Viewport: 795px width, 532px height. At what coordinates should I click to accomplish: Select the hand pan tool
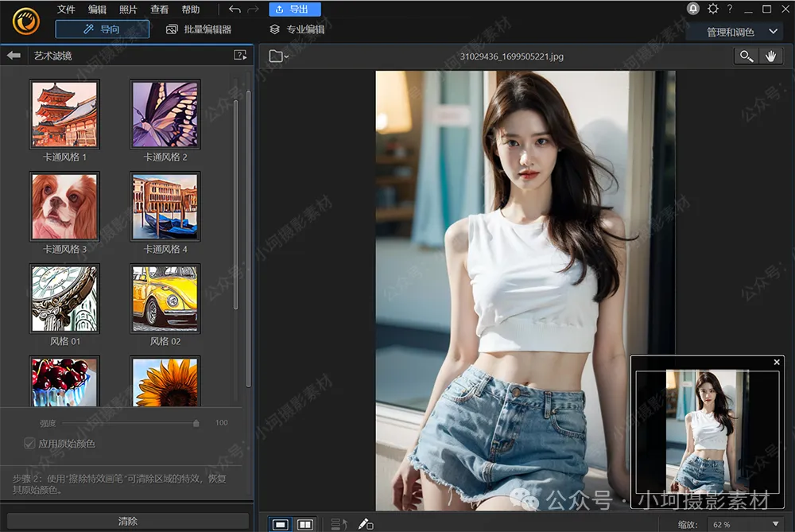770,56
